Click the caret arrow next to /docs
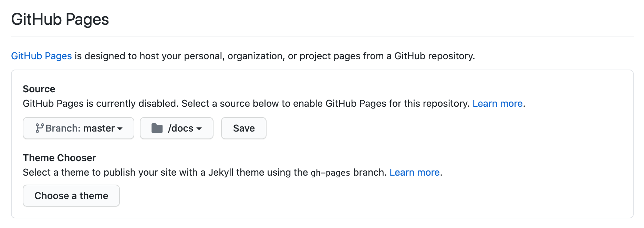 click(199, 129)
